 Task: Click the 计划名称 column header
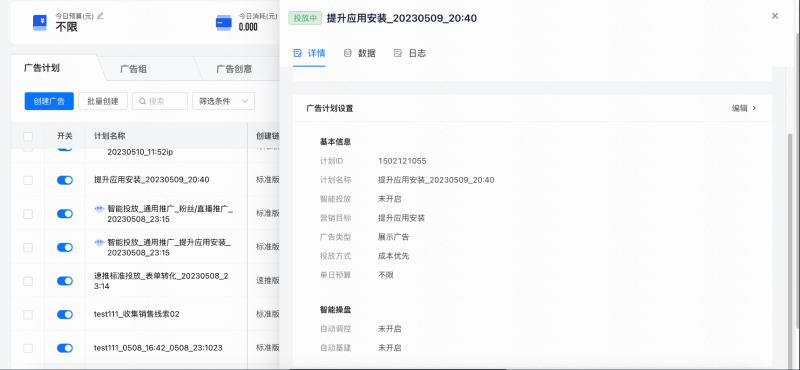point(110,136)
